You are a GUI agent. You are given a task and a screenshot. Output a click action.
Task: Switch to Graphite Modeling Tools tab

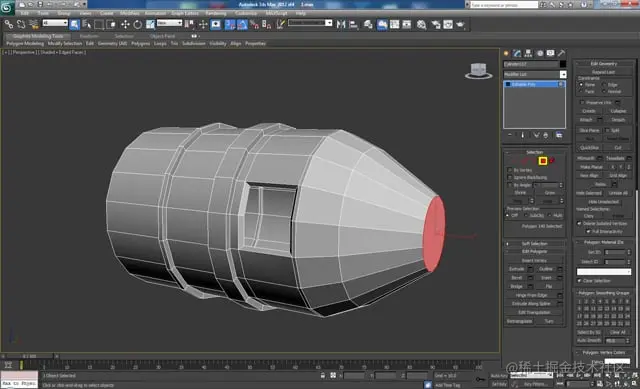point(38,36)
